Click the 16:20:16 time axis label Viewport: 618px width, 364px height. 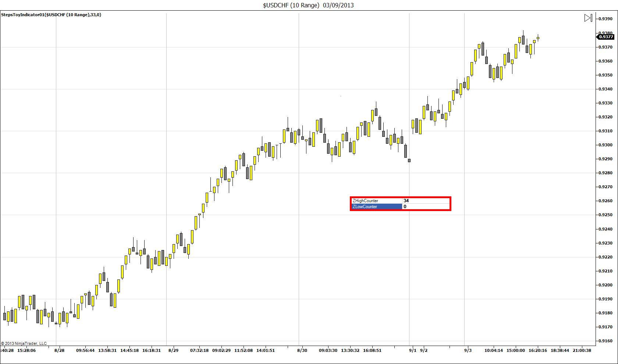tap(538, 350)
